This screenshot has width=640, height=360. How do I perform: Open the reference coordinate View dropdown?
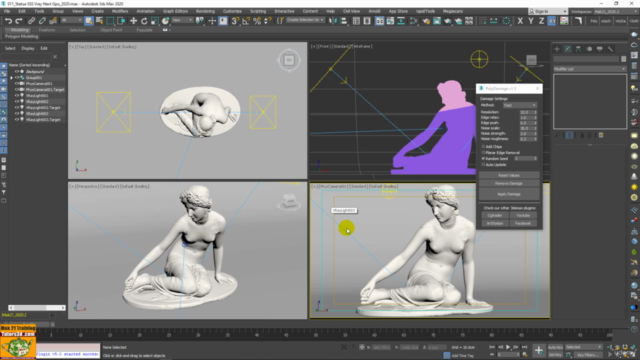tap(182, 20)
